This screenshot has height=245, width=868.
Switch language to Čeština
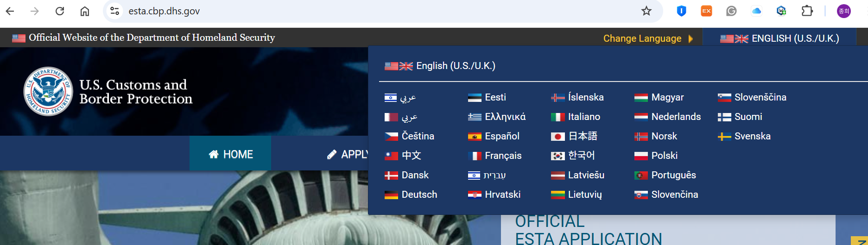tap(409, 136)
